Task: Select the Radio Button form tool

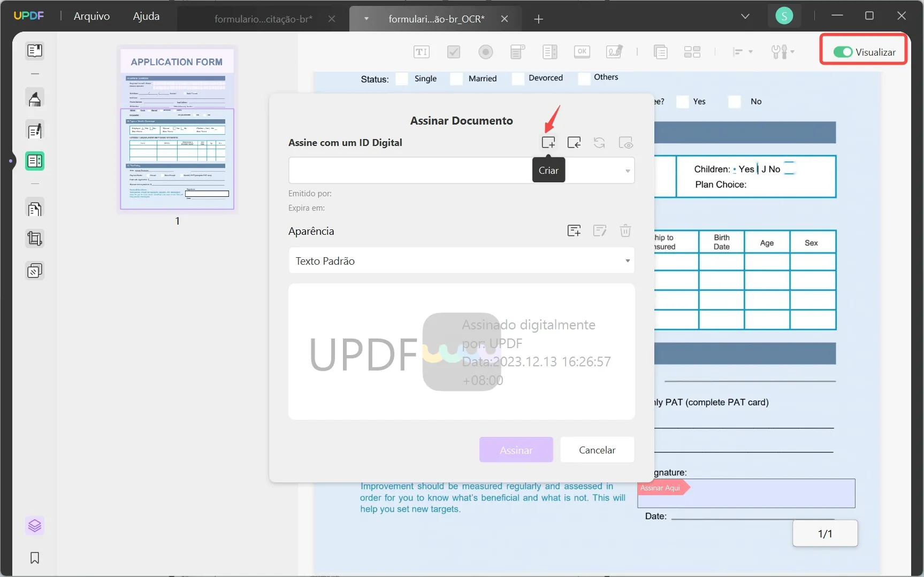Action: pyautogui.click(x=486, y=52)
